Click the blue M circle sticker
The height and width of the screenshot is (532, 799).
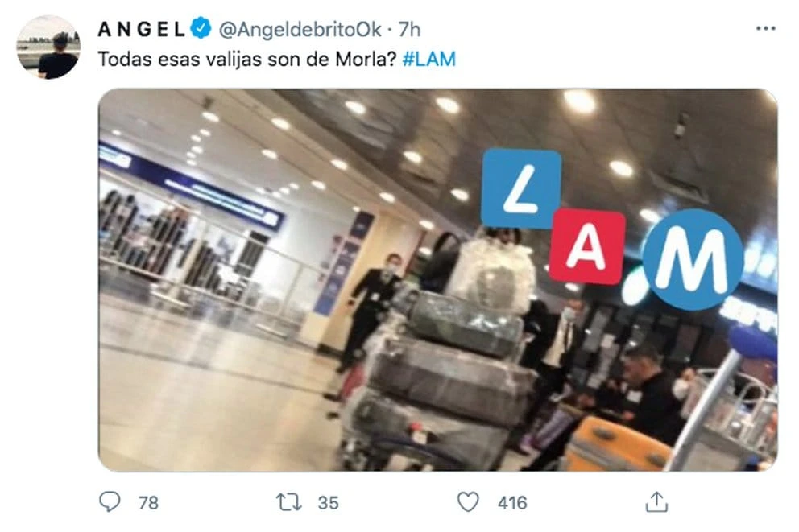tap(693, 260)
